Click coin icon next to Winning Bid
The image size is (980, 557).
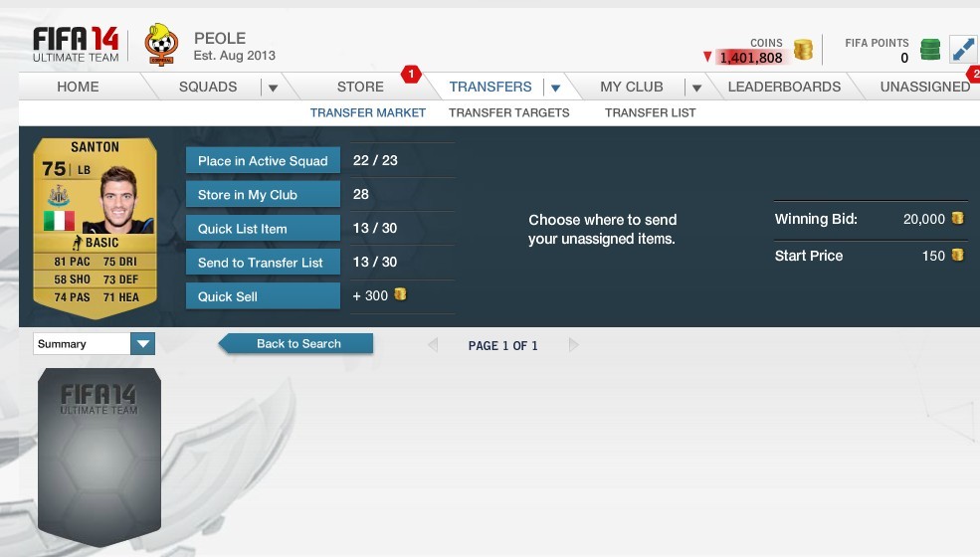pyautogui.click(x=957, y=218)
